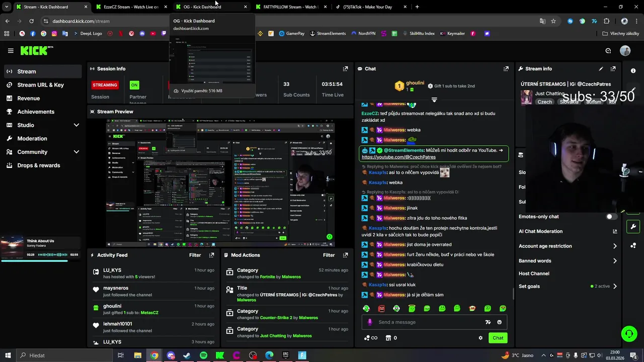Open Steam from the taskbar
The height and width of the screenshot is (362, 644).
187,355
